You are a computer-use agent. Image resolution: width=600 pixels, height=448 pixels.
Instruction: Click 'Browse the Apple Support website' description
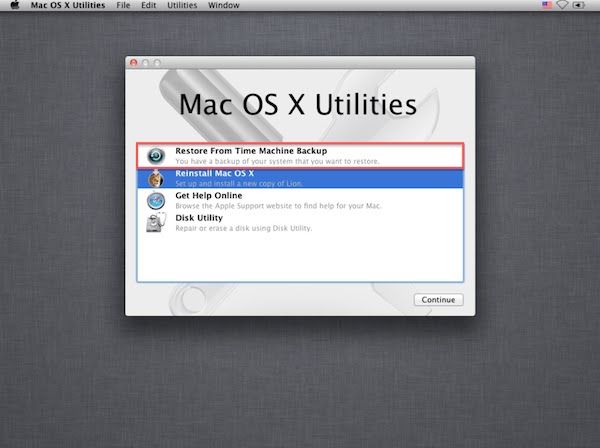278,206
